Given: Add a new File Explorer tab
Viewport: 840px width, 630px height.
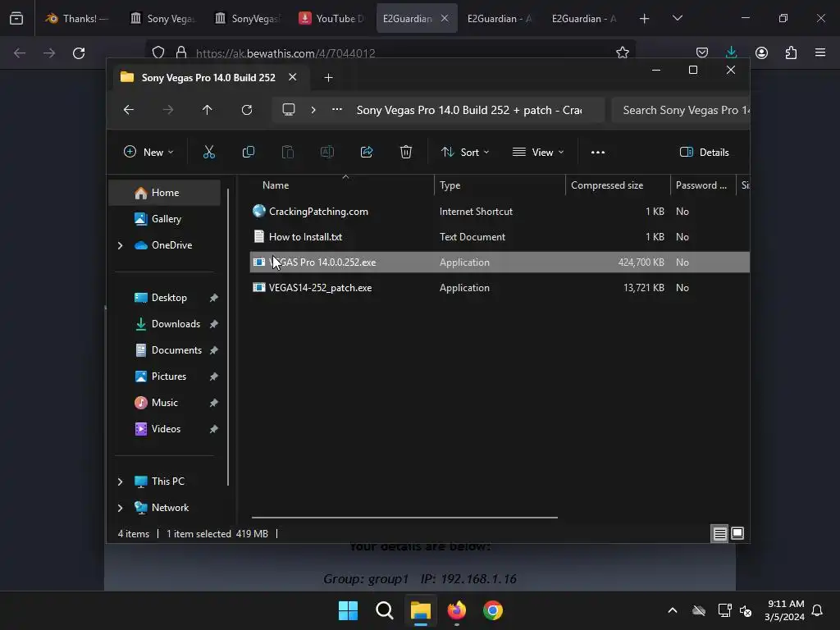Looking at the screenshot, I should point(328,78).
